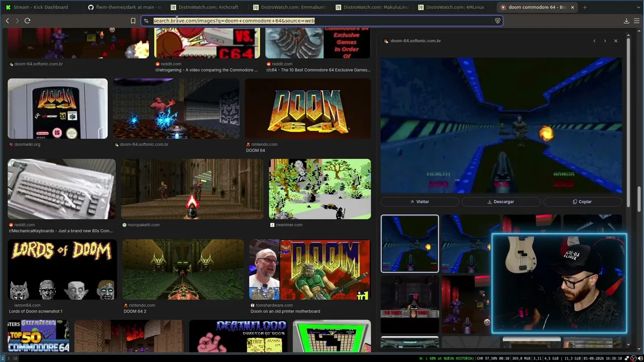This screenshot has height=362, width=644.
Task: Click the Copiar button
Action: [x=583, y=202]
